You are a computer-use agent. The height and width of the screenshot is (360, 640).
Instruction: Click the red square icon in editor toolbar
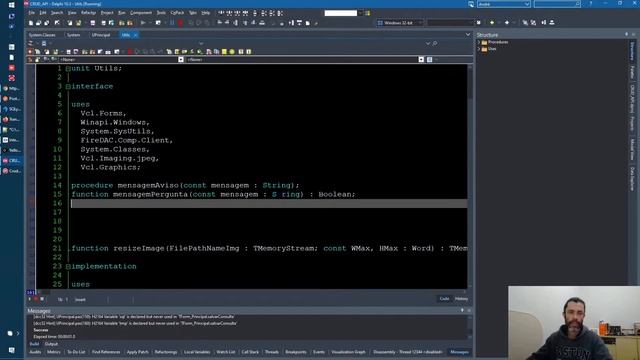[x=130, y=52]
